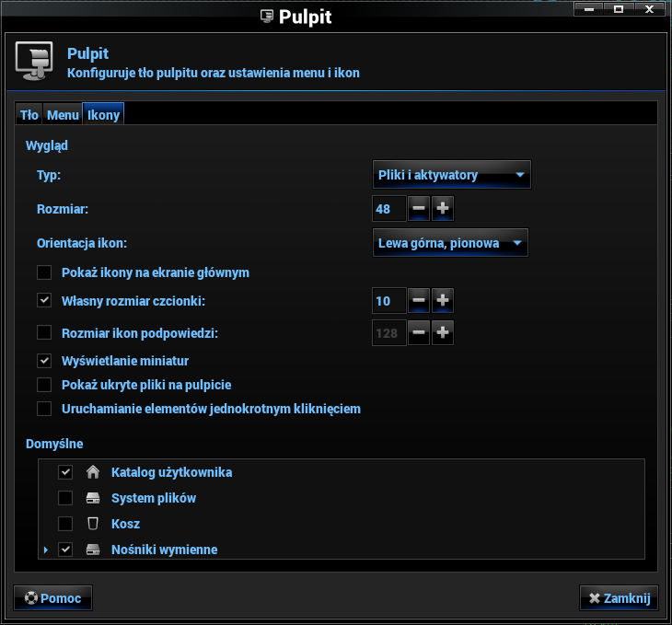Click the font size field showing 10
This screenshot has height=625, width=672.
pos(389,300)
